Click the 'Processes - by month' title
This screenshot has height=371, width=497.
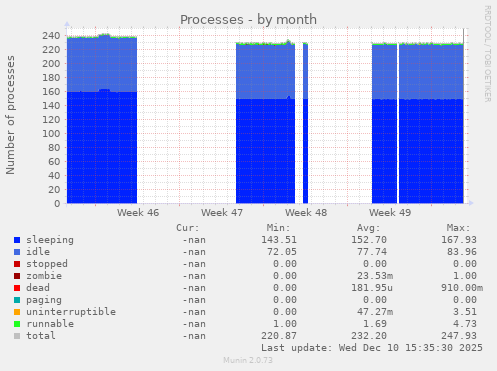coord(248,20)
